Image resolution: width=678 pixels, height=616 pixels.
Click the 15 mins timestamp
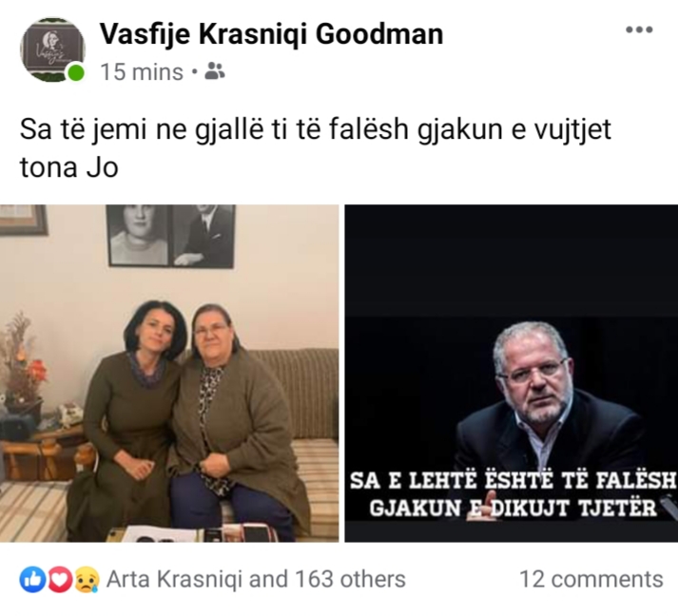(142, 71)
